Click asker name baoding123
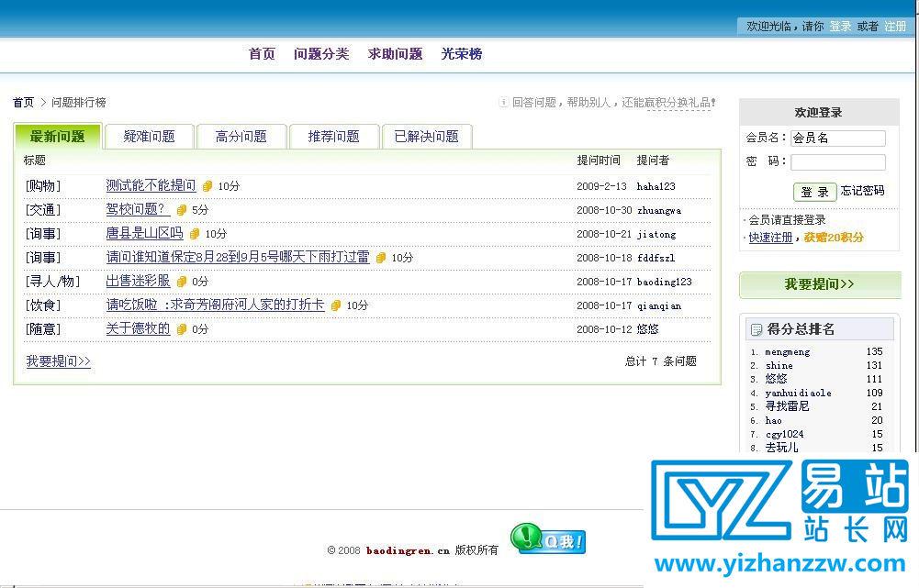Image resolution: width=919 pixels, height=588 pixels. [x=664, y=282]
